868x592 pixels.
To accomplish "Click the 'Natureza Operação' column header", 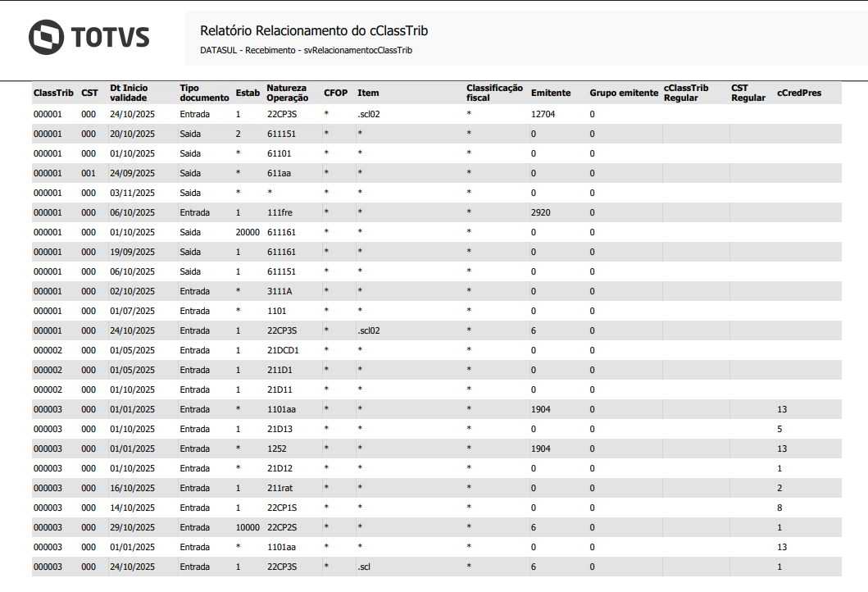I will click(288, 93).
